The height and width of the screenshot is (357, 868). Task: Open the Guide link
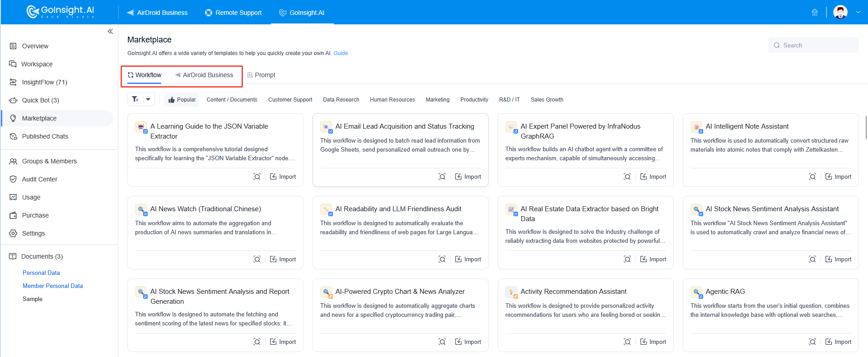(x=341, y=53)
